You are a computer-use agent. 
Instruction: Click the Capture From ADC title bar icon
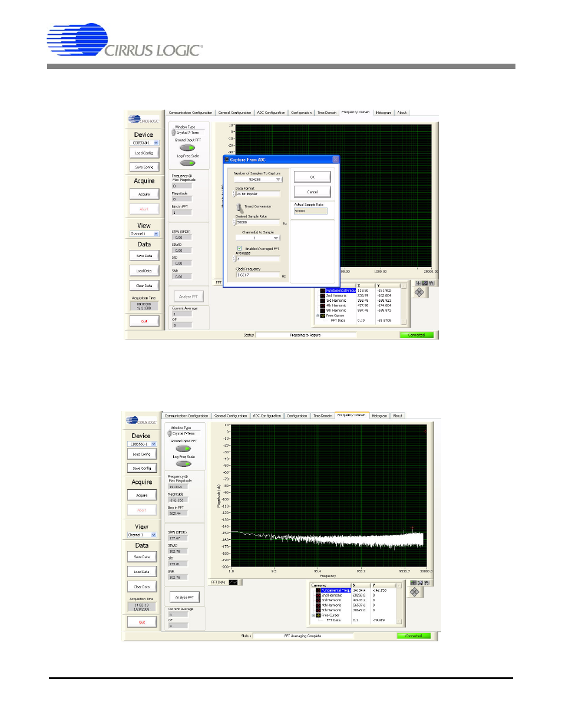pyautogui.click(x=227, y=160)
